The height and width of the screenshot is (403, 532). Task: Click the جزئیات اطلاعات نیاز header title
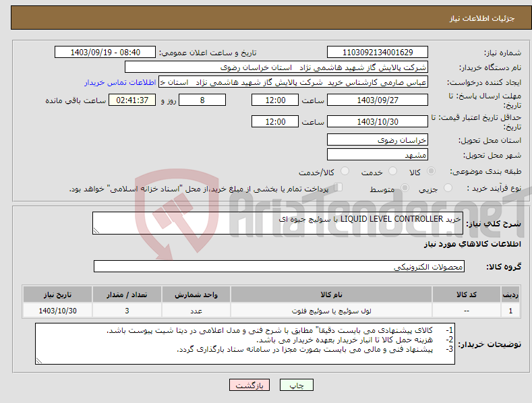click(x=482, y=18)
